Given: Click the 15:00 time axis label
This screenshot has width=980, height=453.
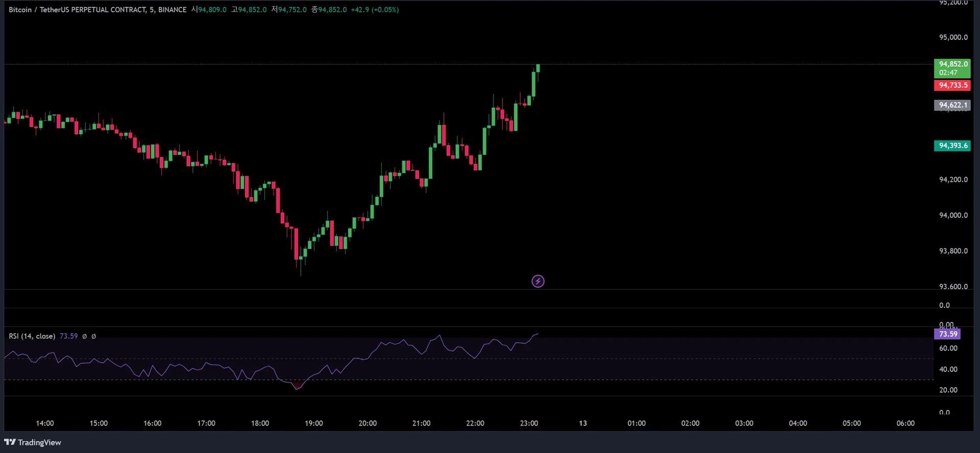Looking at the screenshot, I should (99, 423).
